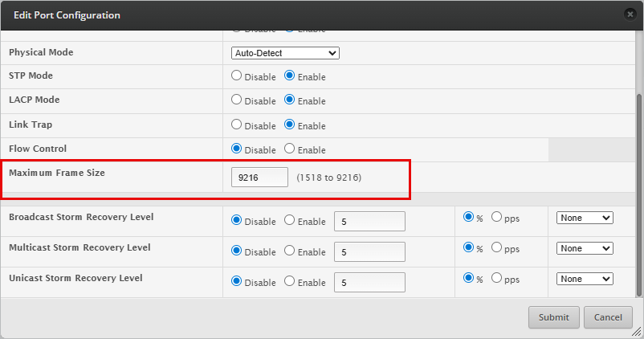The height and width of the screenshot is (339, 644).
Task: Click the Maximum Frame Size input field
Action: click(259, 177)
